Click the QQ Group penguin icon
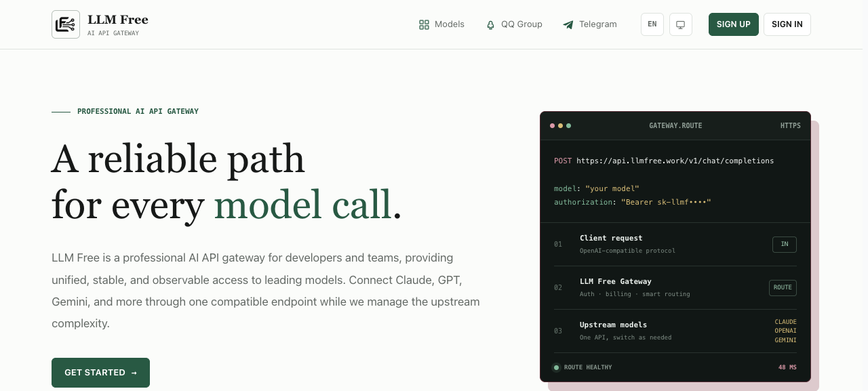Viewport: 868px width, 391px height. pyautogui.click(x=490, y=24)
